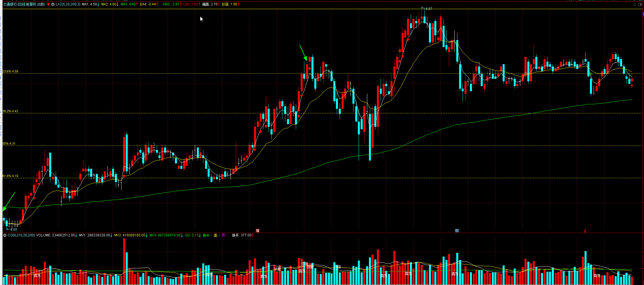Open the LX2 indicator dropdown circle

(53, 4)
